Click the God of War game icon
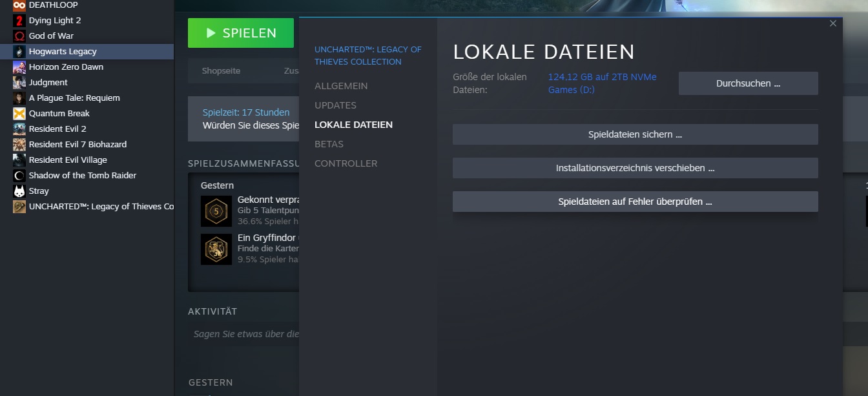The image size is (868, 396). point(19,36)
